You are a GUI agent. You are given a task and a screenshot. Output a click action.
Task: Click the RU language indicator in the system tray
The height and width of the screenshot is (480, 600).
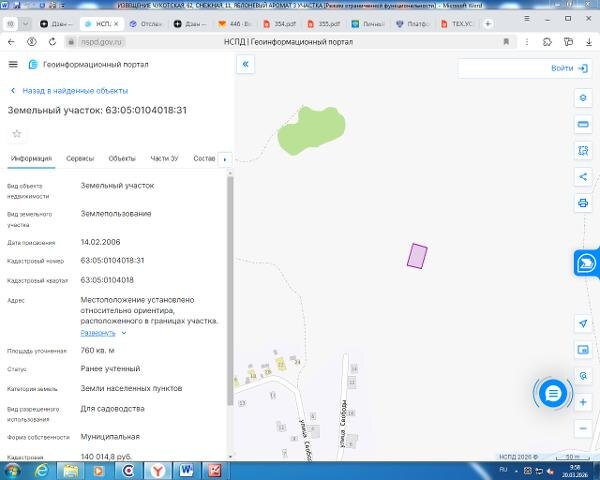tap(503, 470)
